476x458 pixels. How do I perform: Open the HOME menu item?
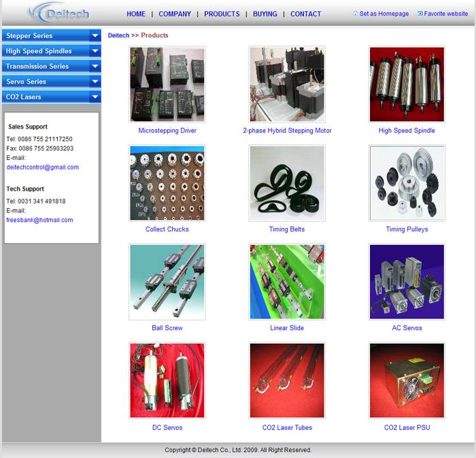[x=136, y=14]
